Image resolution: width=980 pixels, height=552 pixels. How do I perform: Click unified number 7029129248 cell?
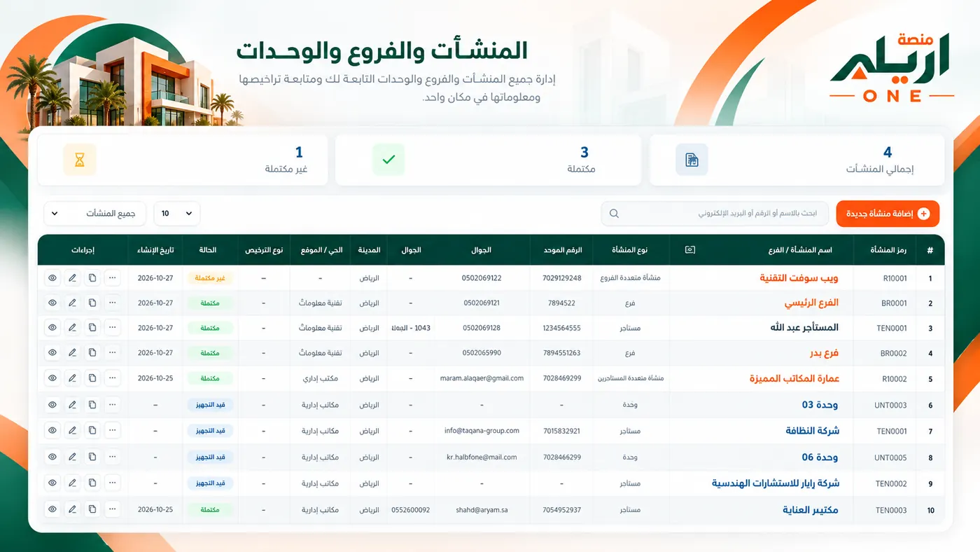click(x=562, y=278)
